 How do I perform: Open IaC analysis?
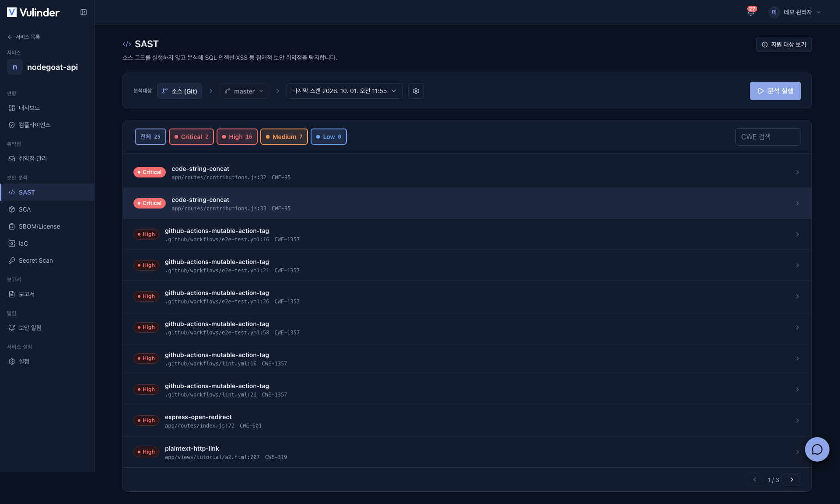click(x=47, y=243)
